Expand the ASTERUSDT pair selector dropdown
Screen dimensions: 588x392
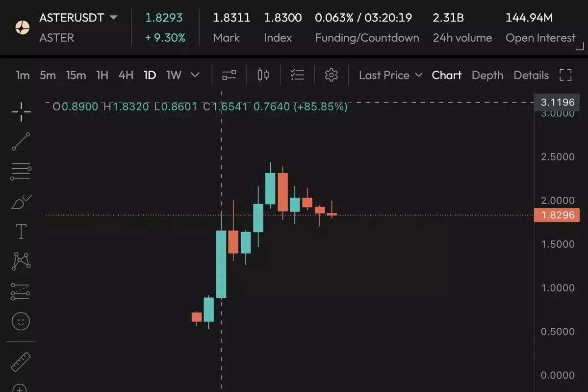tap(113, 18)
